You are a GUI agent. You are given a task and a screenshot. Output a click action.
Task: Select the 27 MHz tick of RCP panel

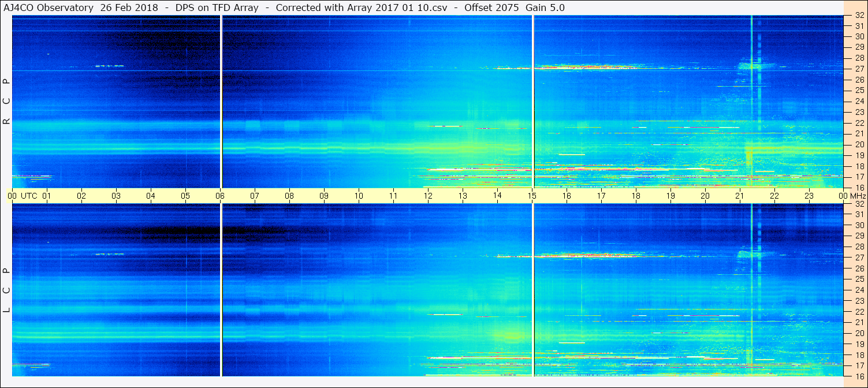point(859,69)
